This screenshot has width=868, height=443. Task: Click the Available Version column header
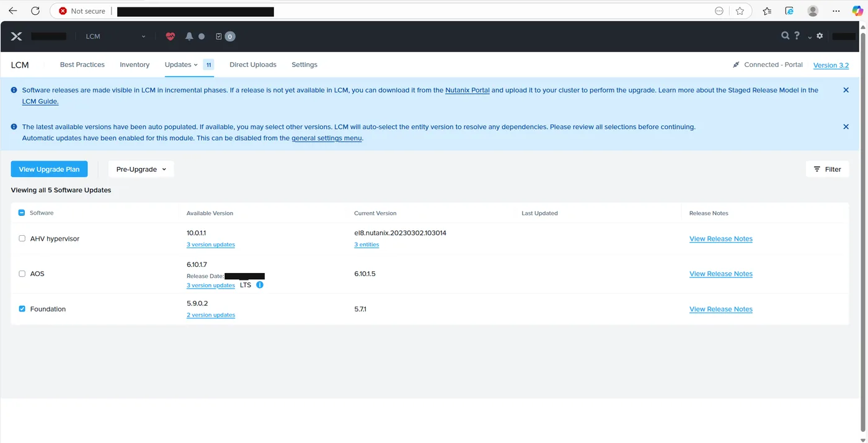[x=210, y=213]
